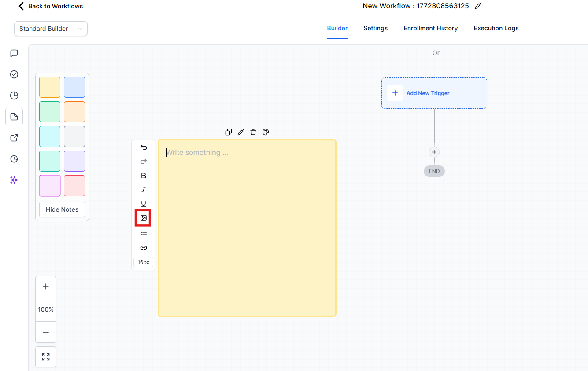The image size is (588, 371).
Task: Toggle italic formatting in the note
Action: pos(143,190)
